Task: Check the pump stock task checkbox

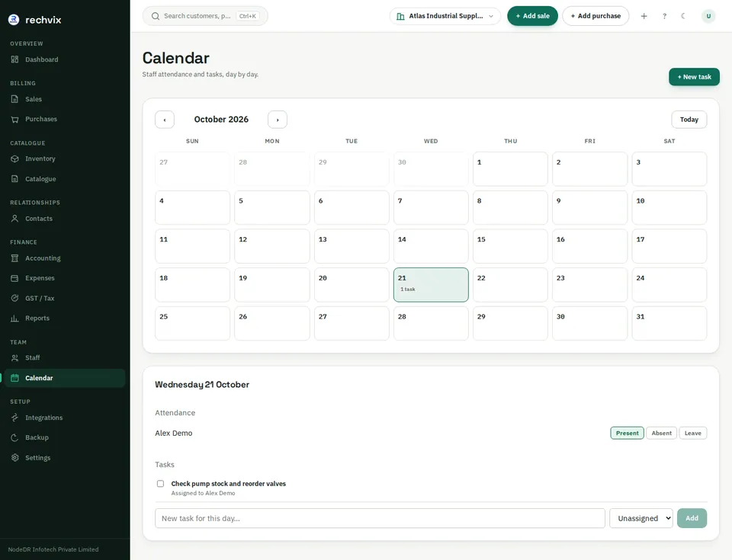Action: click(x=161, y=484)
